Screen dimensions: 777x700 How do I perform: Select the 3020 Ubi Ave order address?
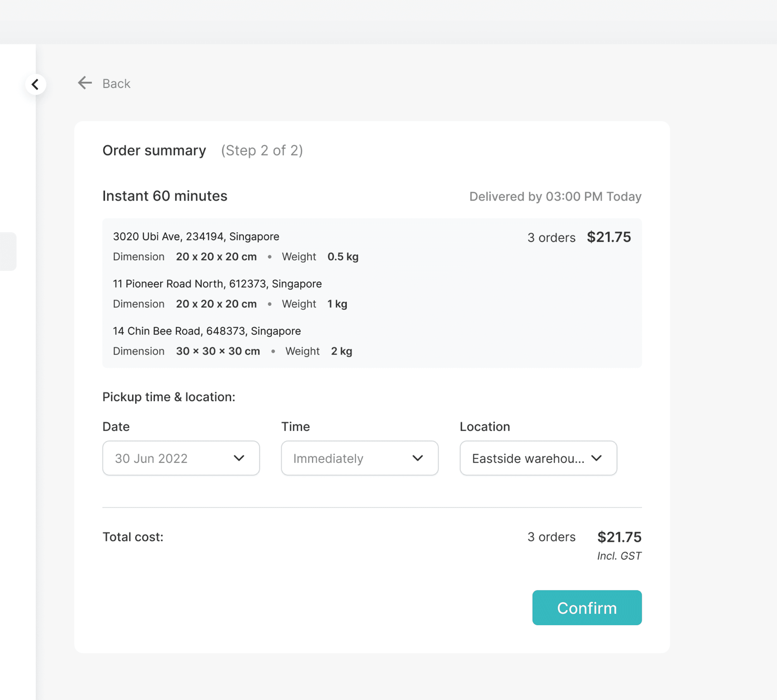point(196,236)
